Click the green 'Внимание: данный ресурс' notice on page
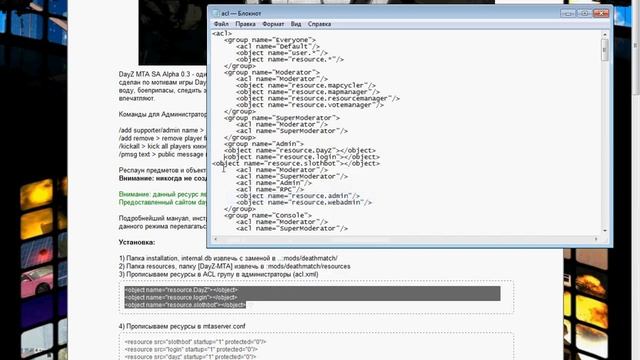Screen dimensions: 640x360 [x=163, y=194]
